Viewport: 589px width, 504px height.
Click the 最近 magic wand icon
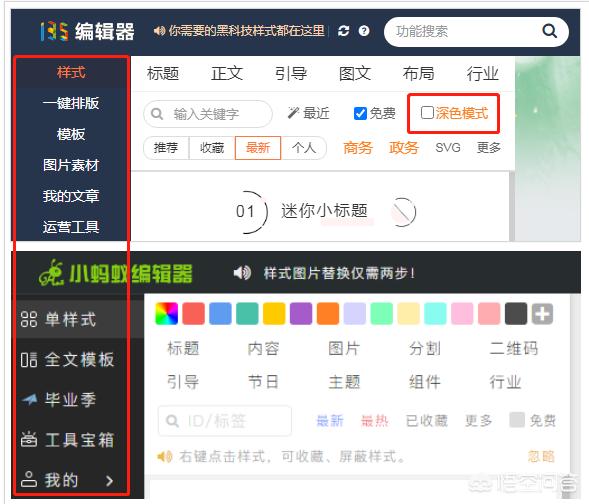[x=293, y=113]
